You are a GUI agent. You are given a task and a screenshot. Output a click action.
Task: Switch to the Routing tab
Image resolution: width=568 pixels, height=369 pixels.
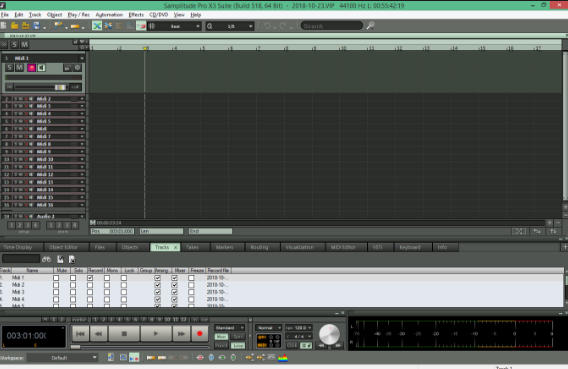tap(259, 247)
